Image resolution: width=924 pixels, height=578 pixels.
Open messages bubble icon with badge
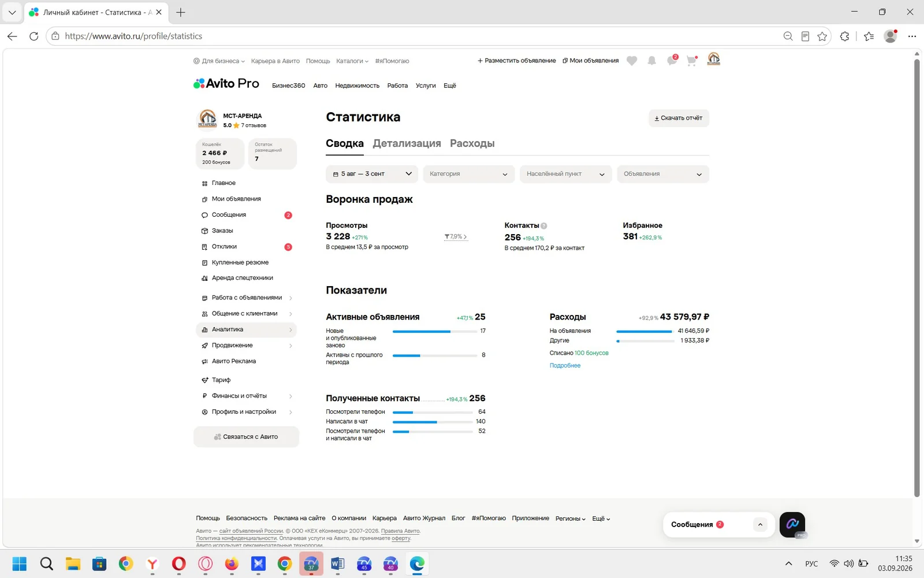pos(672,60)
